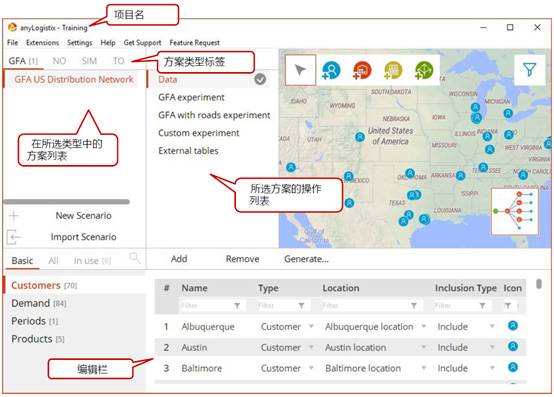Open the External tables item
The height and width of the screenshot is (397, 554).
pos(188,151)
